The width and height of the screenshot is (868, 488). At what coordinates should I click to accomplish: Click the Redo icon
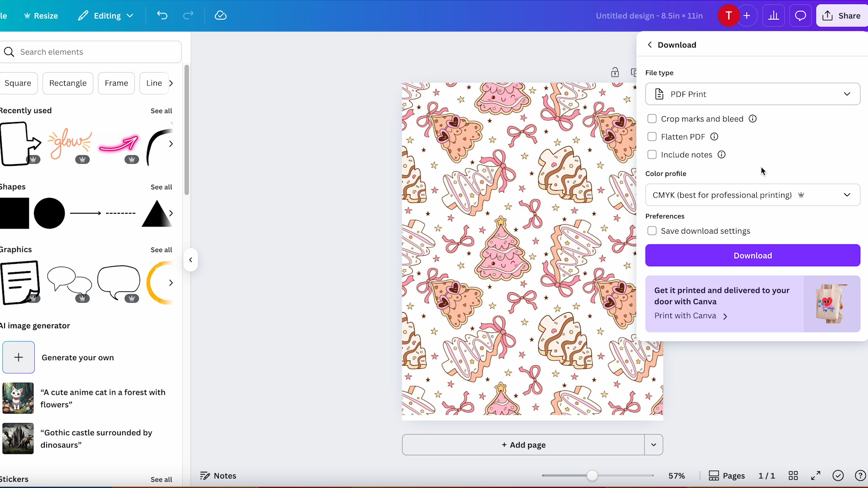188,15
